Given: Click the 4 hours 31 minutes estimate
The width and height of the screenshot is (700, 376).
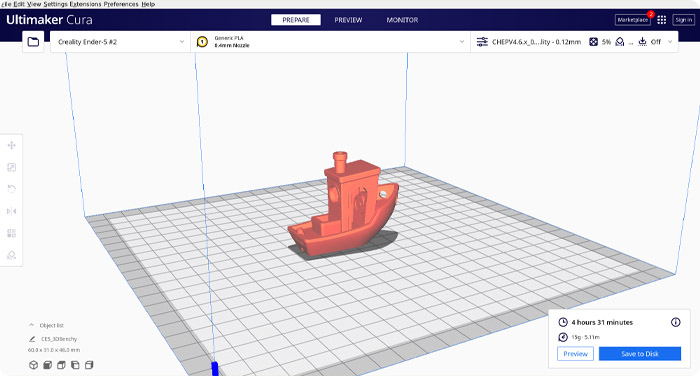Looking at the screenshot, I should coord(602,322).
